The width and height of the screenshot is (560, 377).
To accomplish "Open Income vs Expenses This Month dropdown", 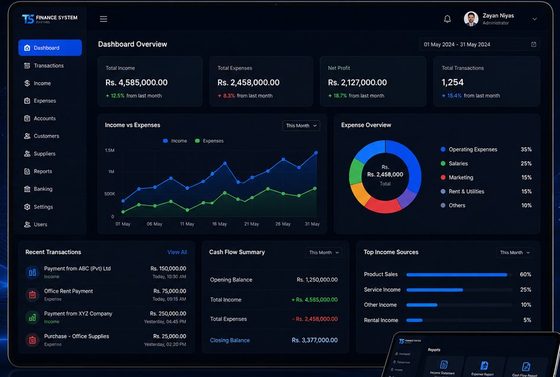I will click(x=301, y=126).
